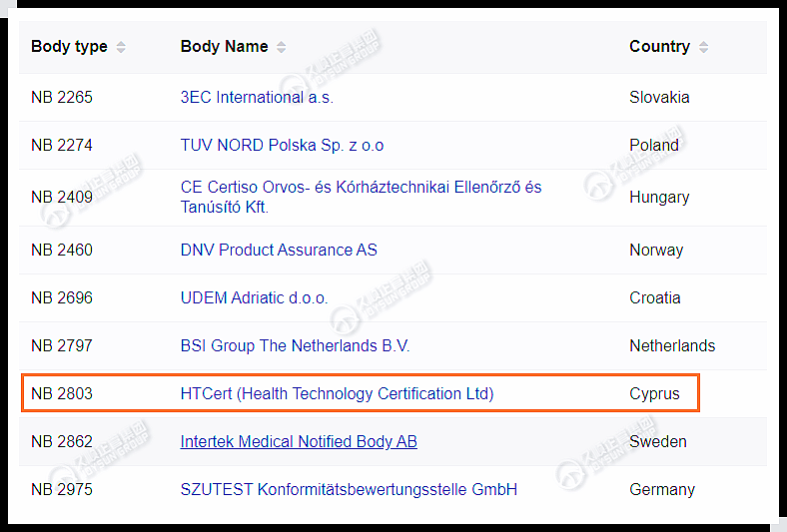The height and width of the screenshot is (532, 787).
Task: Select the NB 2274 cell
Action: pos(62,146)
